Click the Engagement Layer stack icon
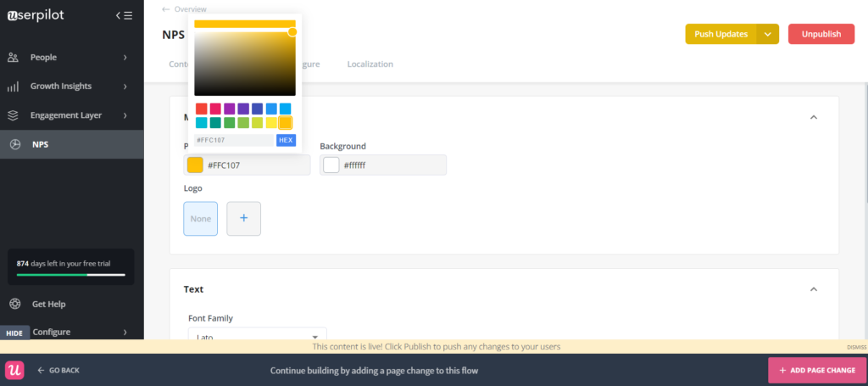This screenshot has width=868, height=386. coord(14,115)
